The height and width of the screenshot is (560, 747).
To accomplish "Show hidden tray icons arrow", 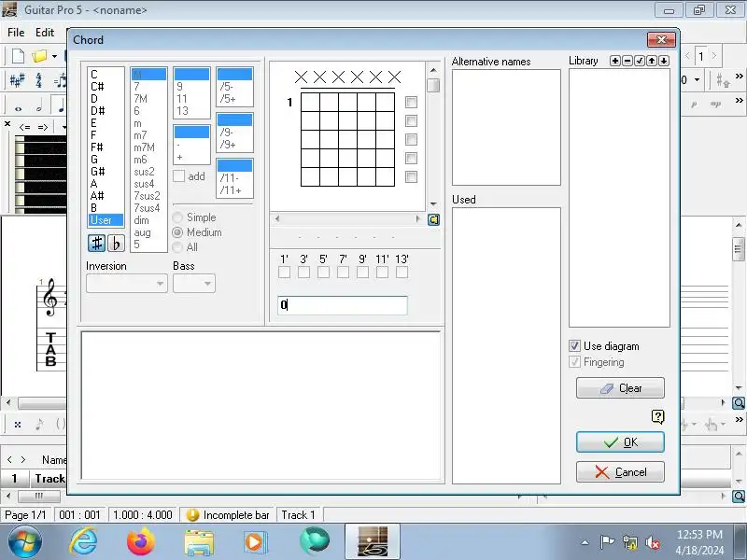I will tap(585, 542).
